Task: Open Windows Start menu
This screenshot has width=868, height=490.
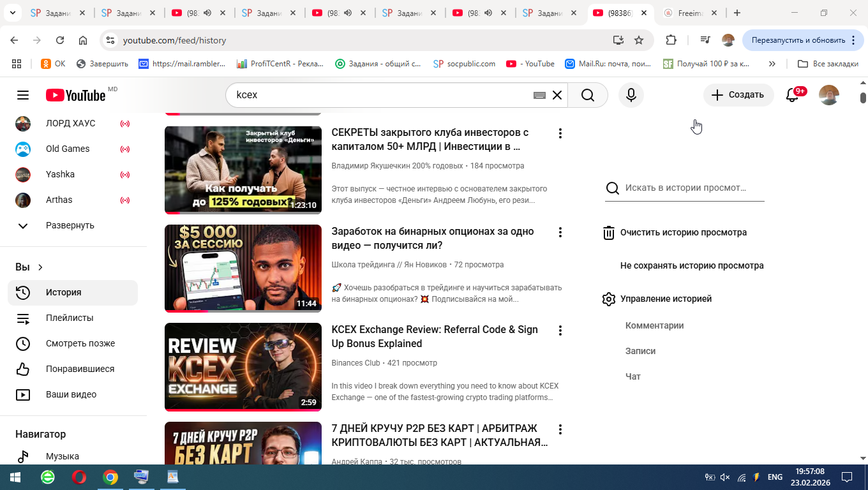Action: (15, 477)
